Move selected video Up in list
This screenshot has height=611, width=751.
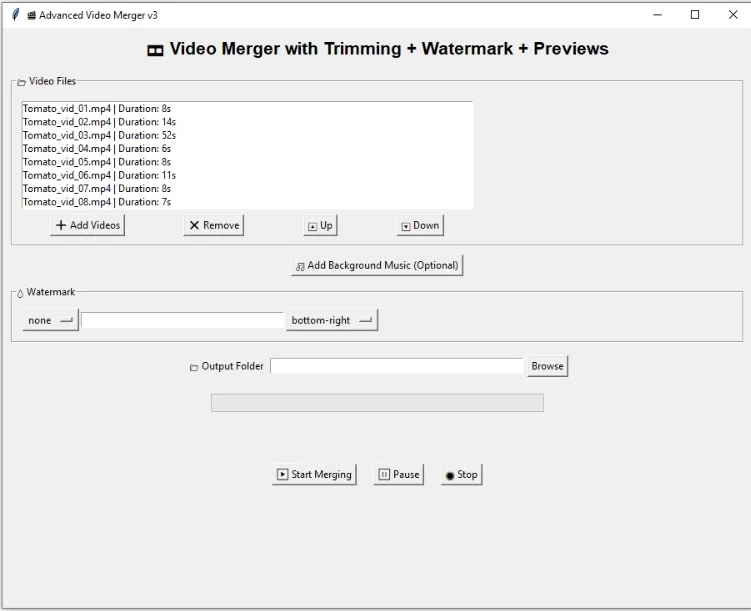point(320,225)
